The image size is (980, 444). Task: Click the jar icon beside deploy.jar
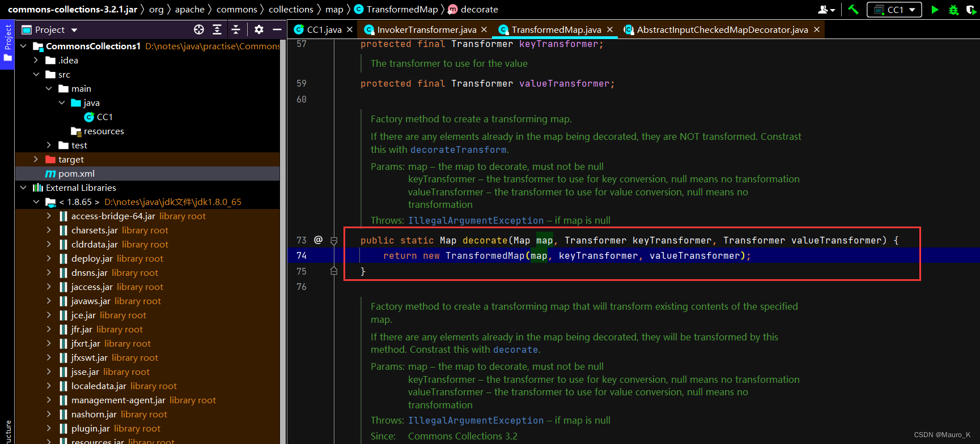click(63, 258)
